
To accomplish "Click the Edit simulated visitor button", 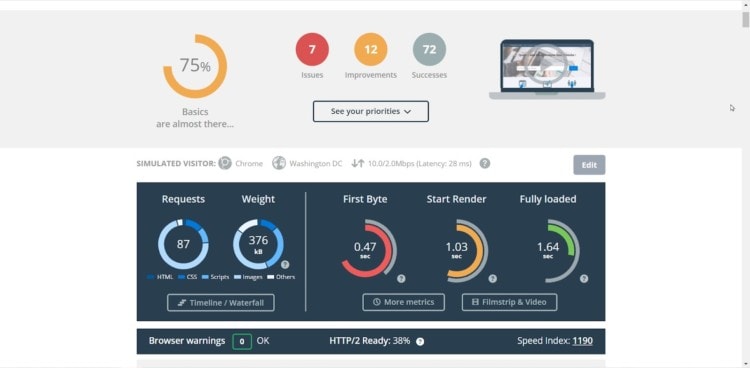I will point(589,165).
